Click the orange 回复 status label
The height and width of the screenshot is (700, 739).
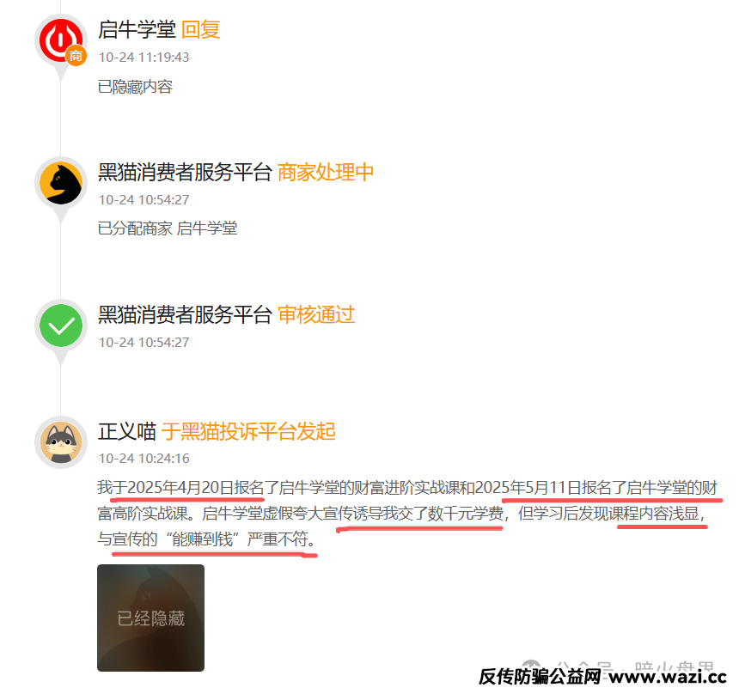coord(200,30)
